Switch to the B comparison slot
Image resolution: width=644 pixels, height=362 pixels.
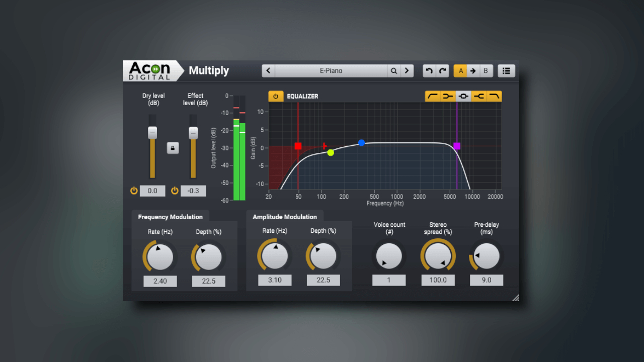(486, 70)
